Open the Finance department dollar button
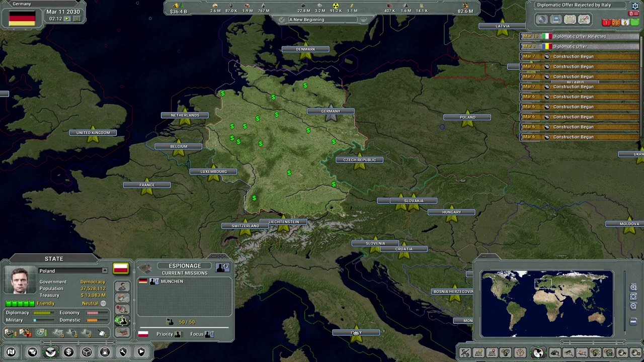The image size is (644, 362). 69,352
